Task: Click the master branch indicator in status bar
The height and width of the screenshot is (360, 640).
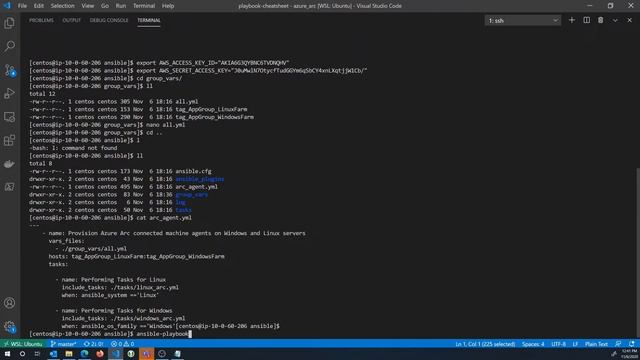Action: click(x=64, y=344)
